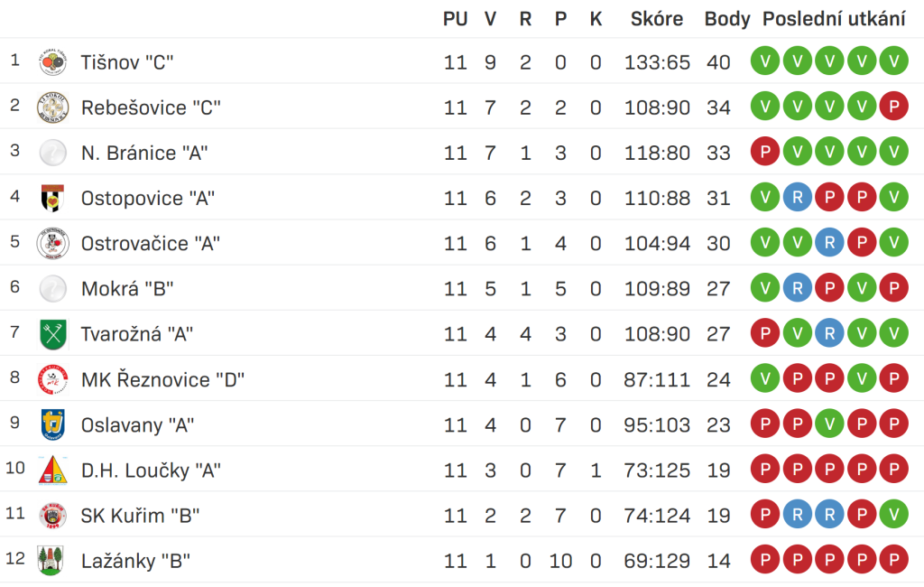924x587 pixels.
Task: Click the Ostrovačice "A" round logo
Action: click(52, 243)
